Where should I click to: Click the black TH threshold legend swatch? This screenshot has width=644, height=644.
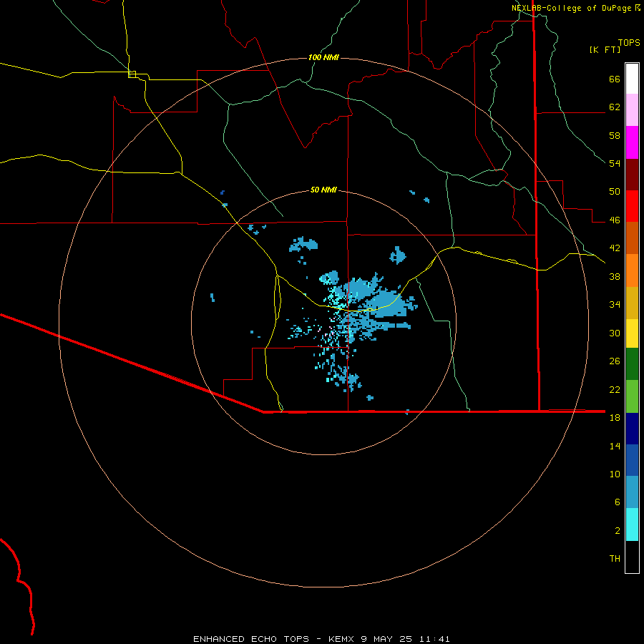(x=632, y=557)
